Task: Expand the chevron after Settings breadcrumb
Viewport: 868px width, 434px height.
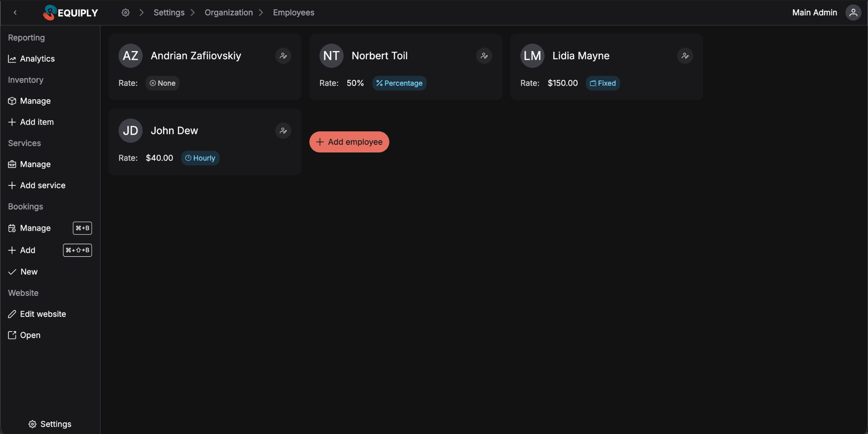Action: click(x=192, y=13)
